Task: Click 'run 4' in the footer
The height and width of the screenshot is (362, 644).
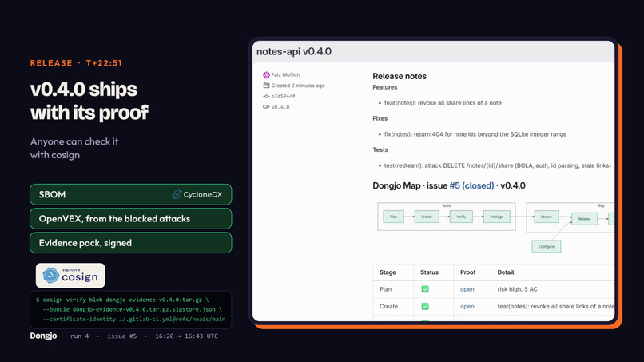Action: (79, 336)
